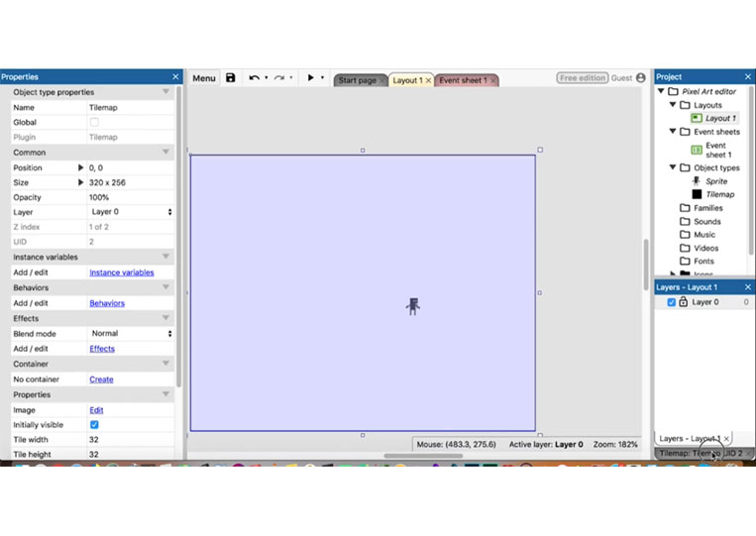Open the Instance variables link
The height and width of the screenshot is (536, 756).
pos(122,272)
